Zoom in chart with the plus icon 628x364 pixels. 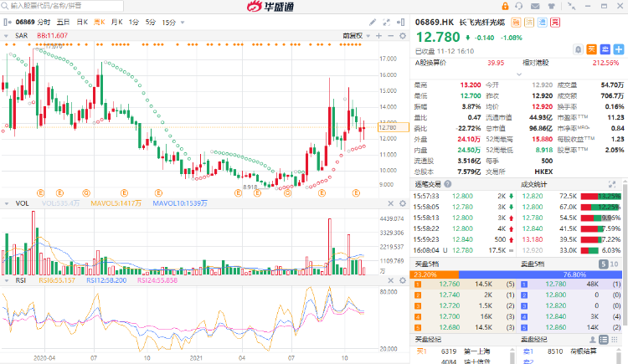[378, 36]
